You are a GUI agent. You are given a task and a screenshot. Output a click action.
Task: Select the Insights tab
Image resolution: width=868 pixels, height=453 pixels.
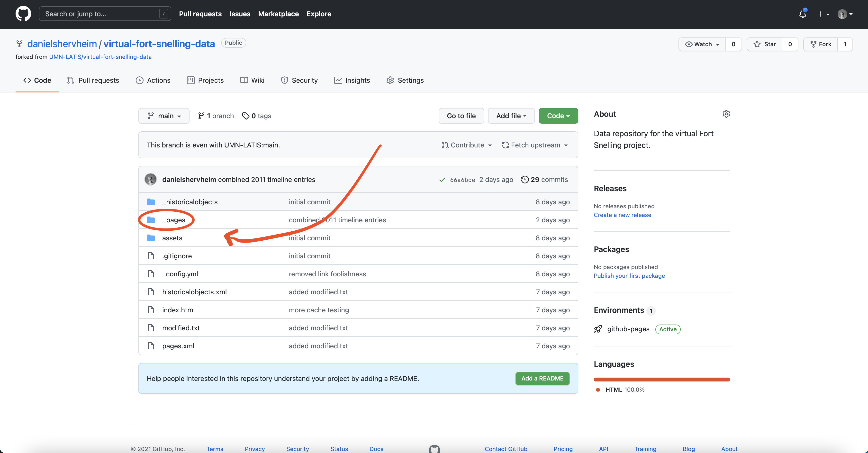pos(352,80)
